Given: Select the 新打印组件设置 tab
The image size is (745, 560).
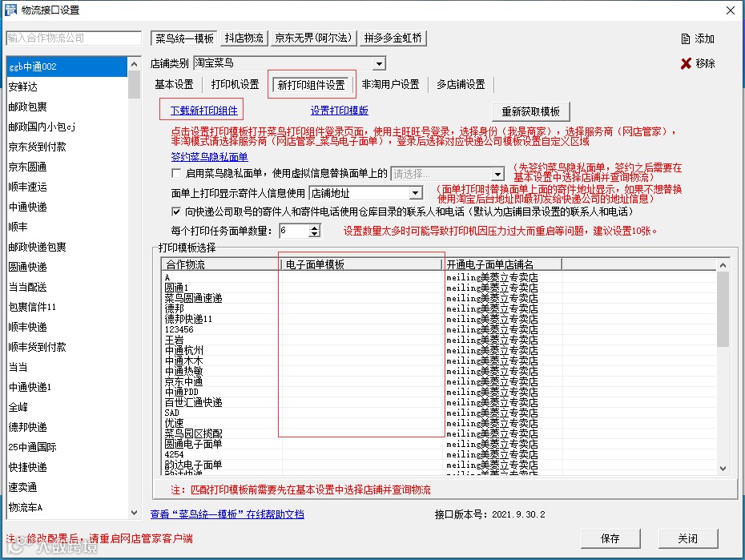Looking at the screenshot, I should click(x=311, y=85).
